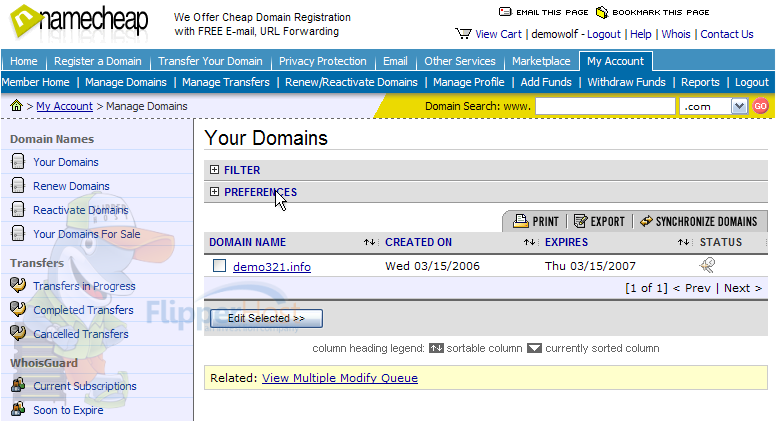Open the Help link

click(640, 34)
